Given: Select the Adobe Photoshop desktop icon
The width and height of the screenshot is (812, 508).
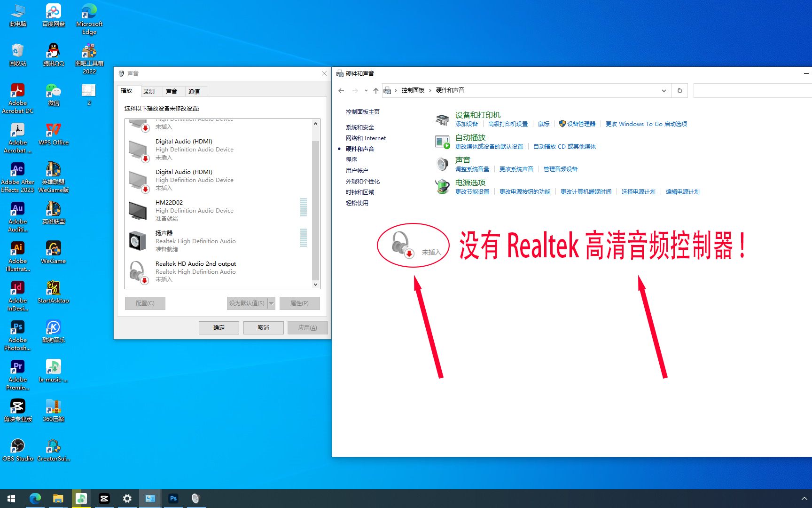Looking at the screenshot, I should pyautogui.click(x=18, y=335).
